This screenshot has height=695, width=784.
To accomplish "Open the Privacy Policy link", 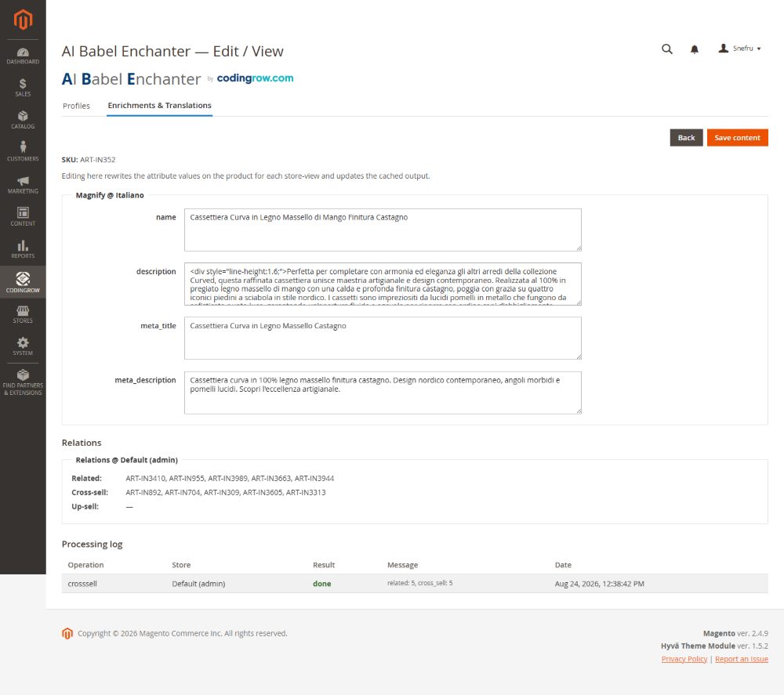I will (x=684, y=659).
